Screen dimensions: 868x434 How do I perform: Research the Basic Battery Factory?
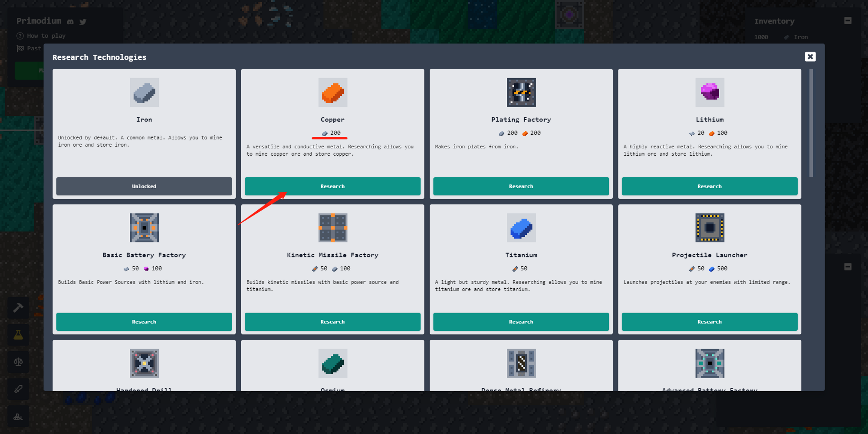[x=144, y=322]
